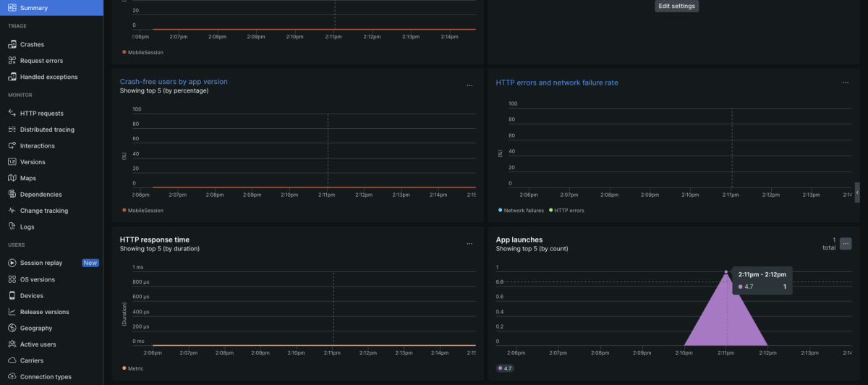The image size is (868, 385).
Task: Toggle Metric legend in HTTP response time
Action: tap(133, 368)
